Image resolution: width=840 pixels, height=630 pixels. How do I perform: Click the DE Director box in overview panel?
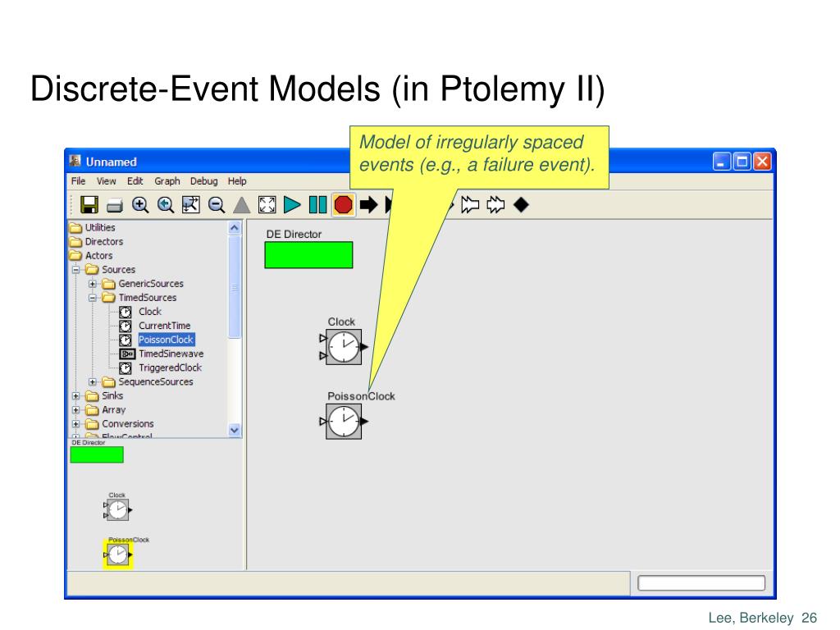pos(97,454)
